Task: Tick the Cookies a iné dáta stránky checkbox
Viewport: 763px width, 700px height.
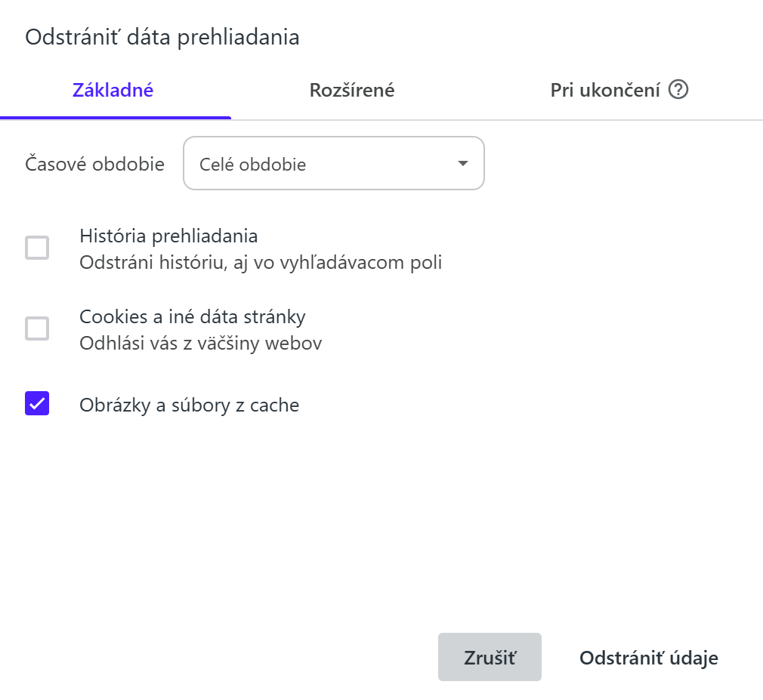Action: coord(37,328)
